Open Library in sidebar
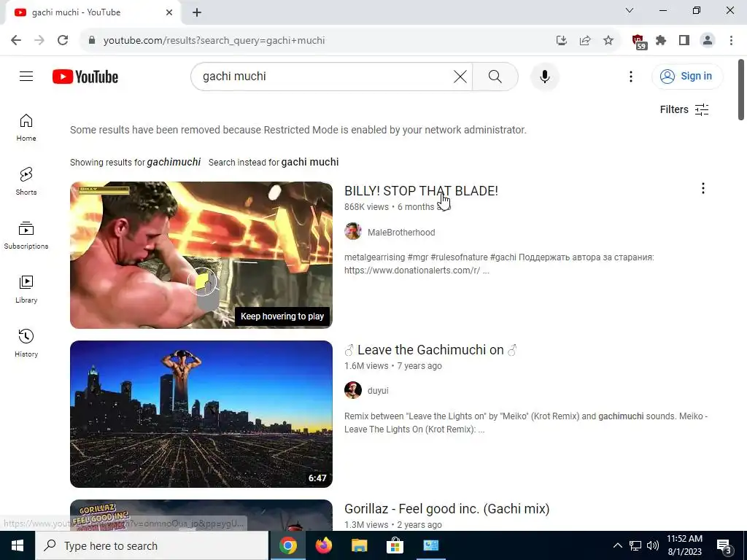The height and width of the screenshot is (560, 747). point(26,289)
